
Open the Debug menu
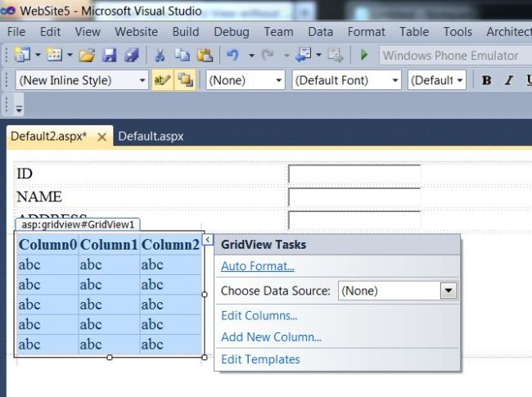[232, 32]
